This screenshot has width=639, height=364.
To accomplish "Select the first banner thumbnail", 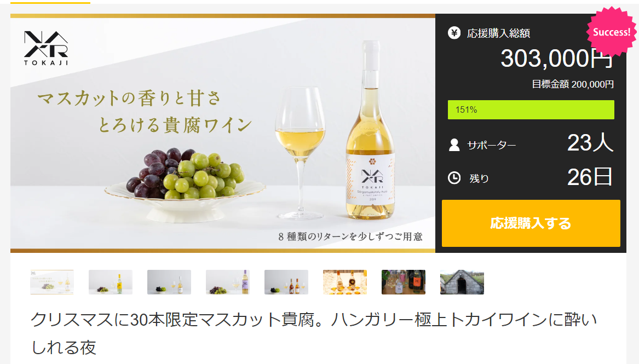I will tap(52, 282).
